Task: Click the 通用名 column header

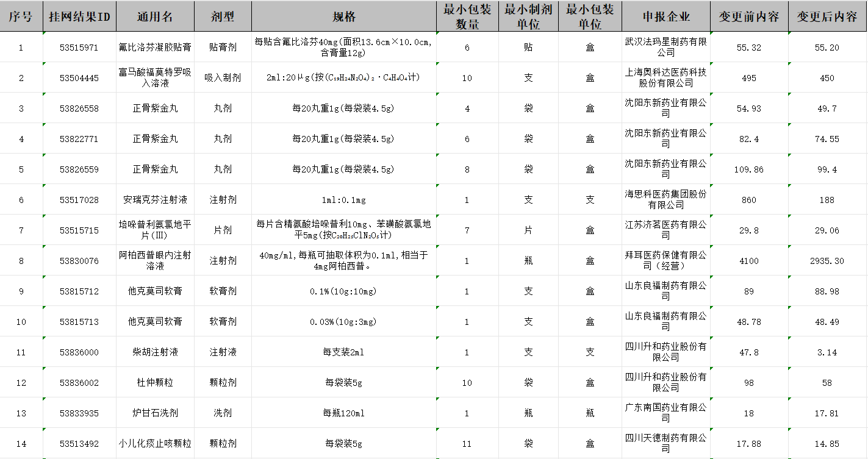Action: (155, 16)
